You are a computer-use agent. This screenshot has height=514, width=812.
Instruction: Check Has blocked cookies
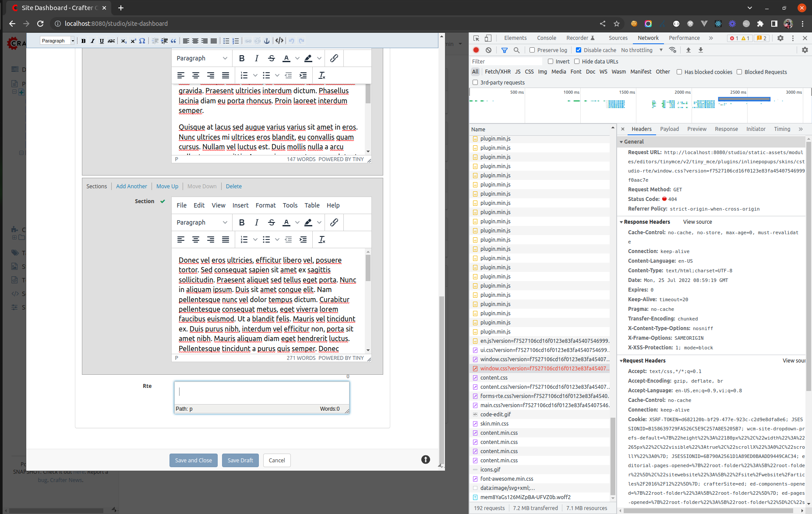(679, 72)
